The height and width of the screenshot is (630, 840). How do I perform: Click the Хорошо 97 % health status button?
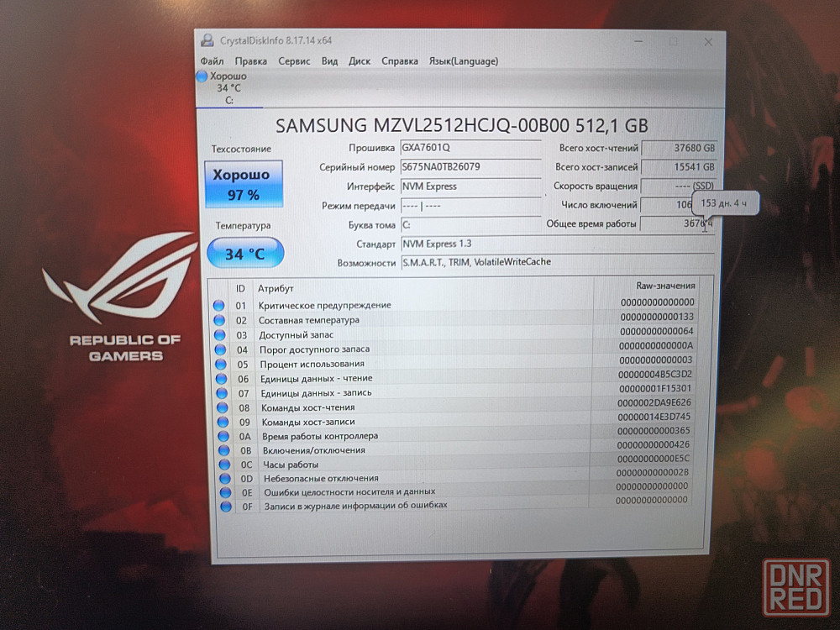coord(244,184)
